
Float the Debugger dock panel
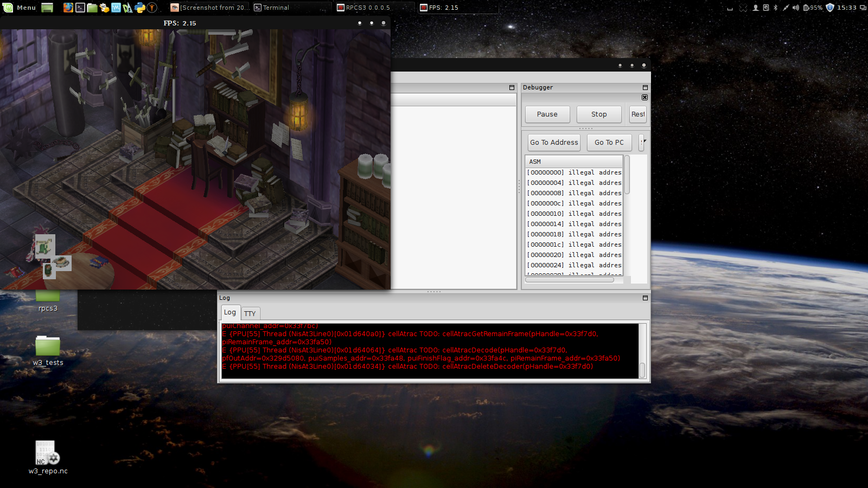(x=645, y=87)
